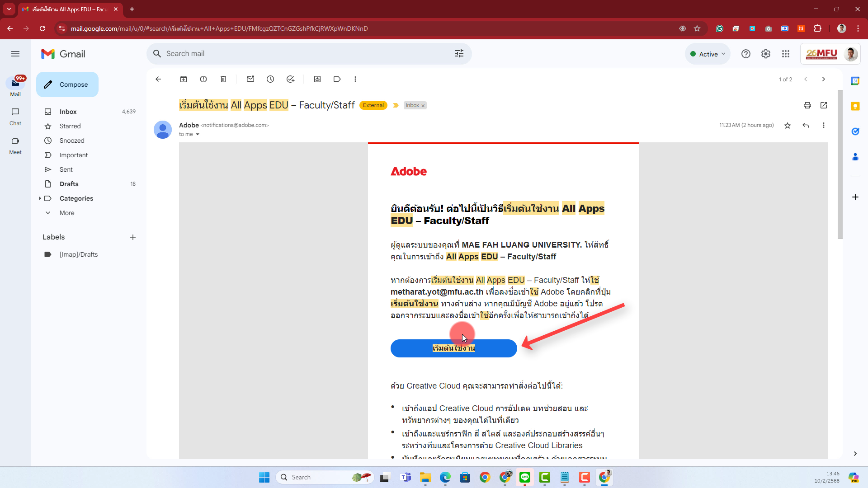The image size is (868, 488).
Task: Expand the Categories tree arrow
Action: tap(40, 198)
